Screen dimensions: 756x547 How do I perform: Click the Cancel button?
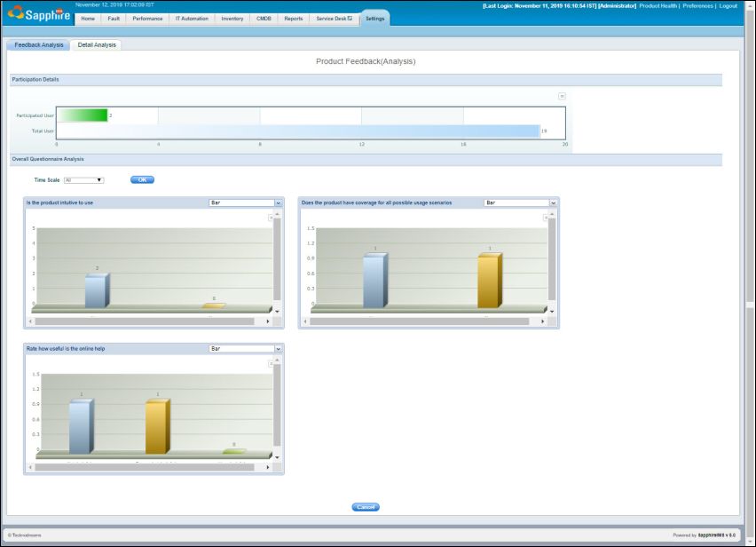click(365, 506)
